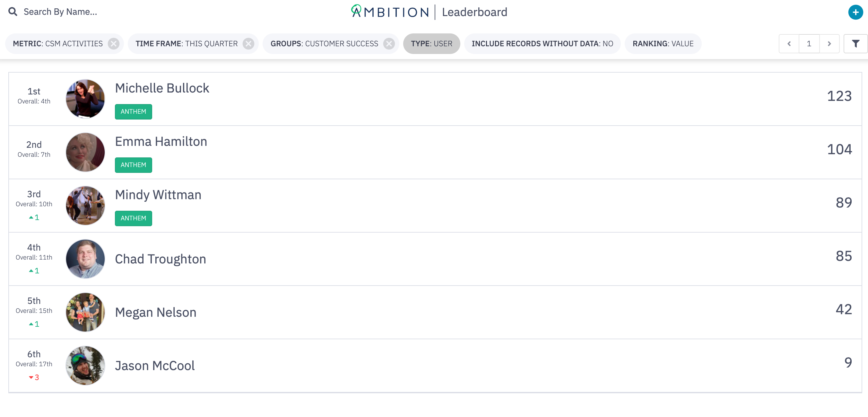Go to the previous leaderboard page
868x417 pixels.
pyautogui.click(x=789, y=43)
